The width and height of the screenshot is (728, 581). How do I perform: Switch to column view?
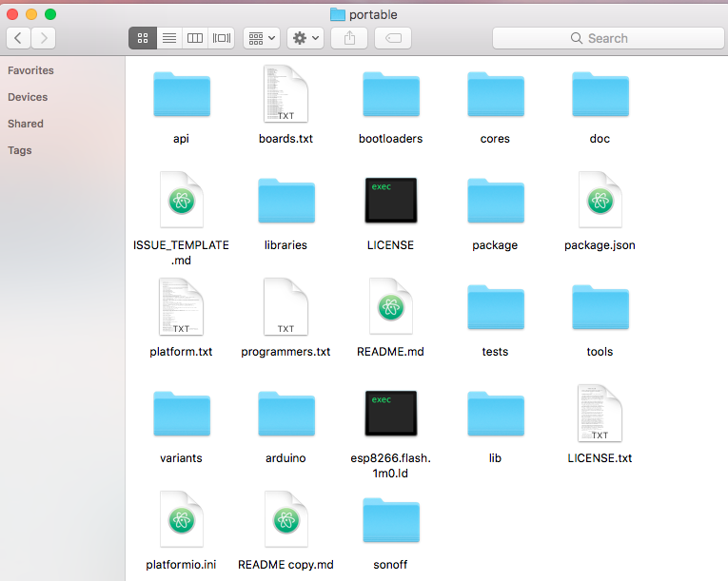tap(195, 38)
